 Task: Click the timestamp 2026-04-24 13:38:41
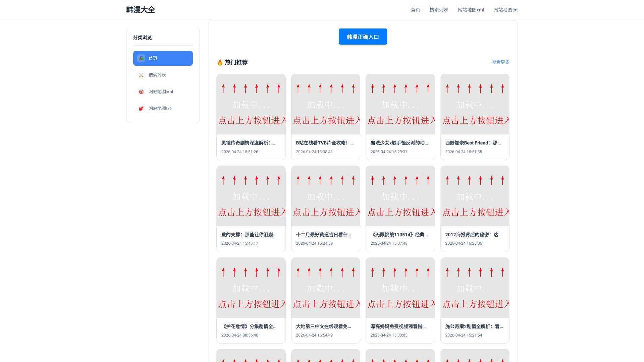click(314, 152)
